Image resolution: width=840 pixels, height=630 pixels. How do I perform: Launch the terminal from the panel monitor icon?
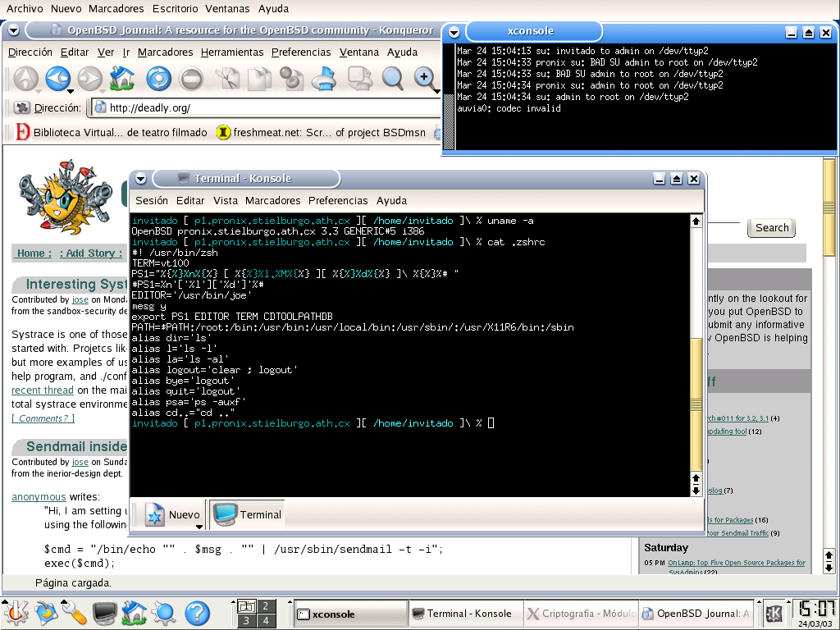104,613
